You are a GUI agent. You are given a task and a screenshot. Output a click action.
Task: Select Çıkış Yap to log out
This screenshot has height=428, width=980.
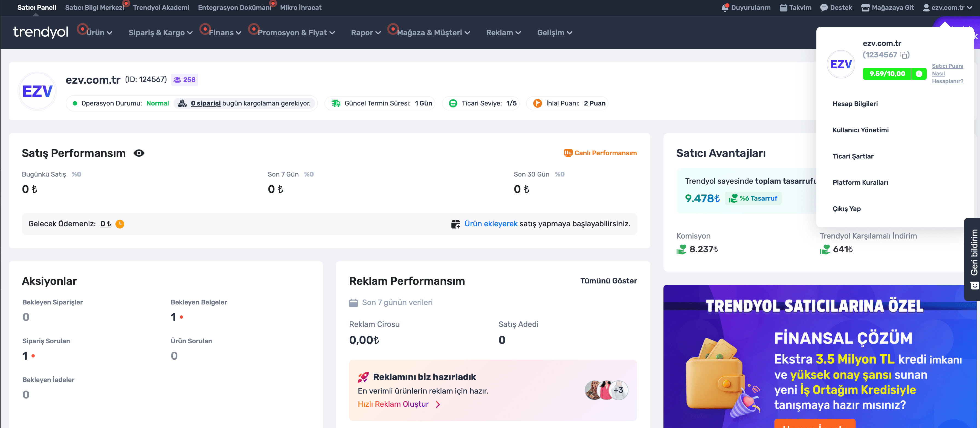click(846, 209)
